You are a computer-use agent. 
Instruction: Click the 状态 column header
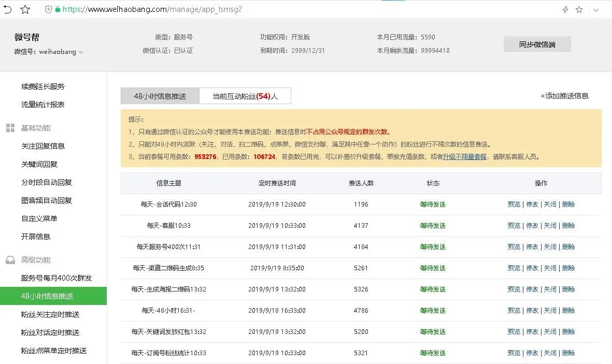433,183
